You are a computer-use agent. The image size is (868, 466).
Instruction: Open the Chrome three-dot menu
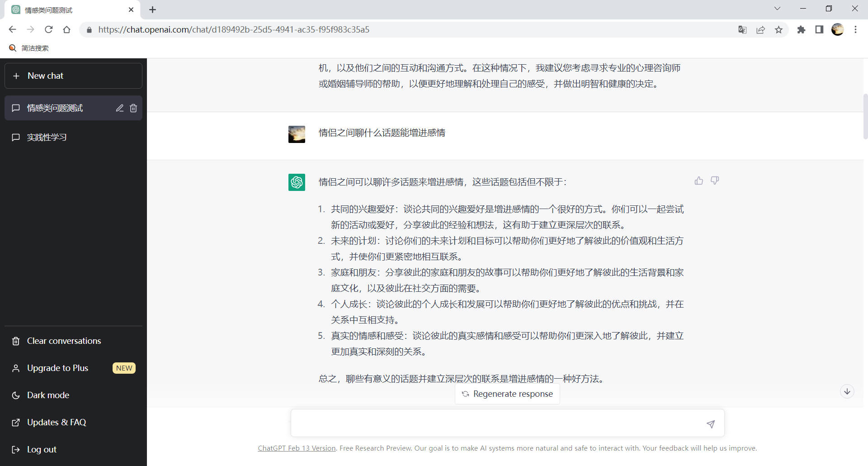(855, 30)
